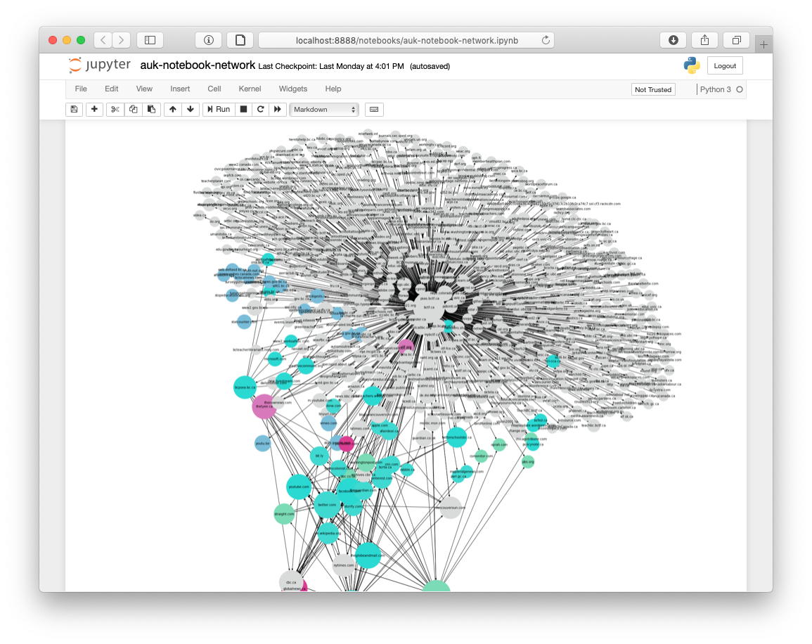
Task: Select the oprah.com node
Action: click(498, 444)
